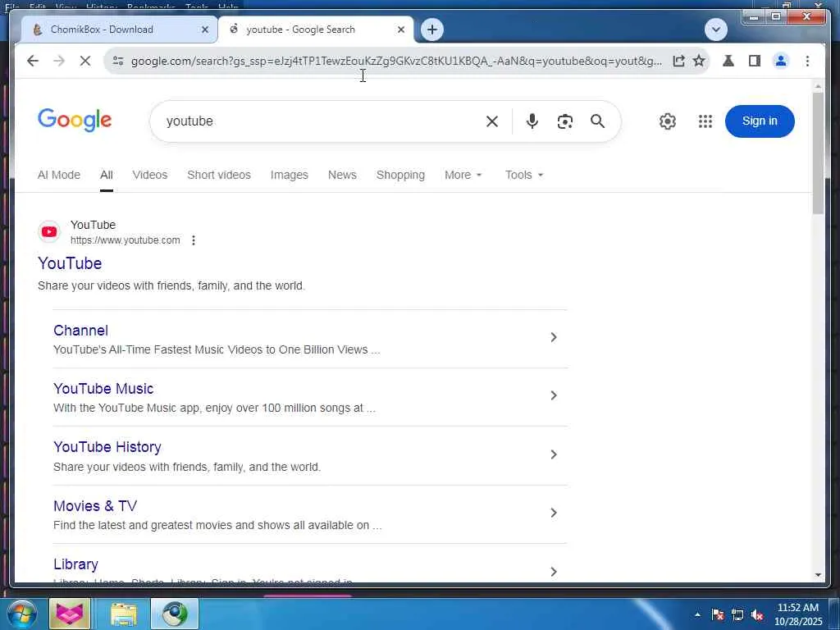840x630 pixels.
Task: Click the network tray icon
Action: [x=737, y=615]
